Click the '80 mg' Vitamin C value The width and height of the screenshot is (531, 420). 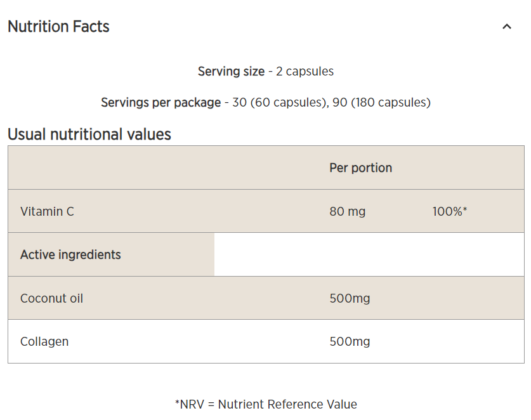point(347,211)
